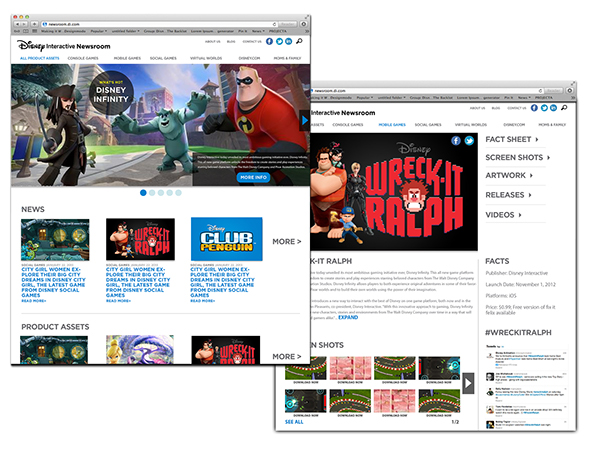Reload the page in the homepage browser address bar

point(274,24)
